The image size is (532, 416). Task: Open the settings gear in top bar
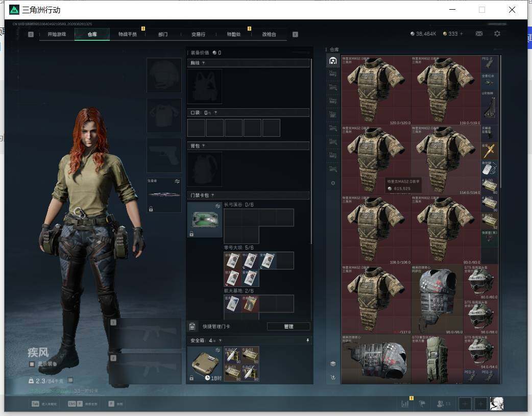497,34
